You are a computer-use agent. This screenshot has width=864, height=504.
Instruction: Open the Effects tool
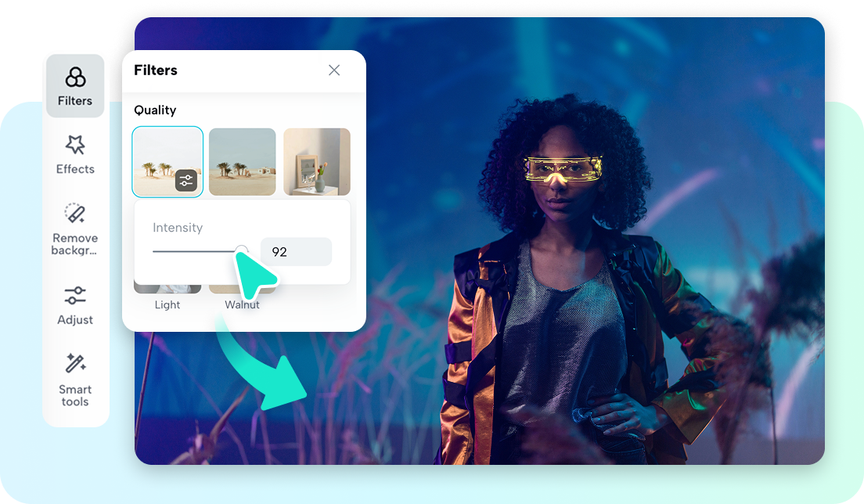[75, 155]
